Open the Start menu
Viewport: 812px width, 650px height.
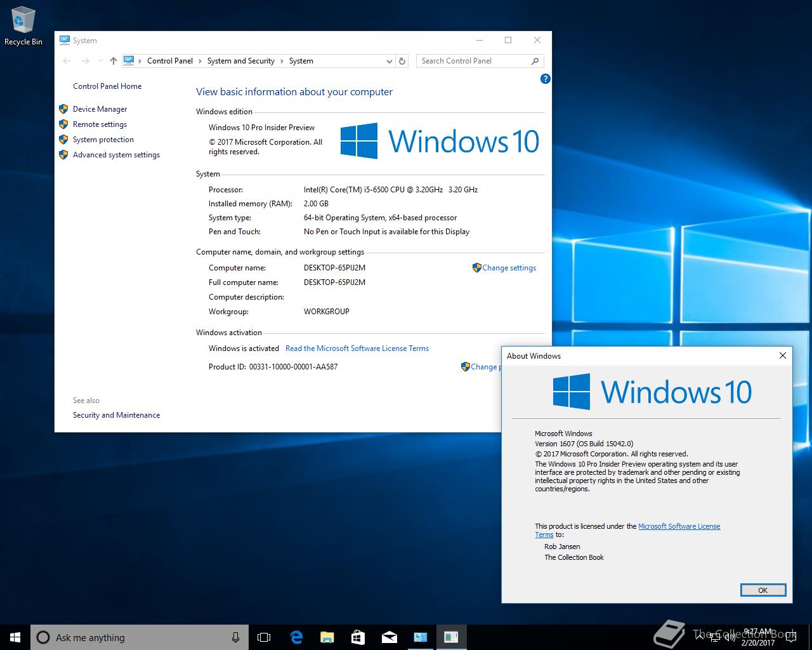coord(15,637)
